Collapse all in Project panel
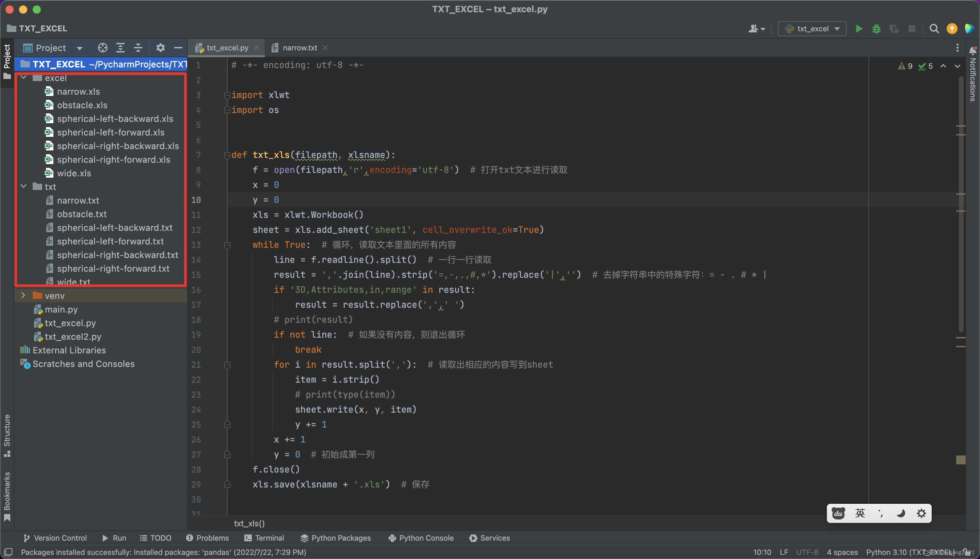 tap(138, 48)
